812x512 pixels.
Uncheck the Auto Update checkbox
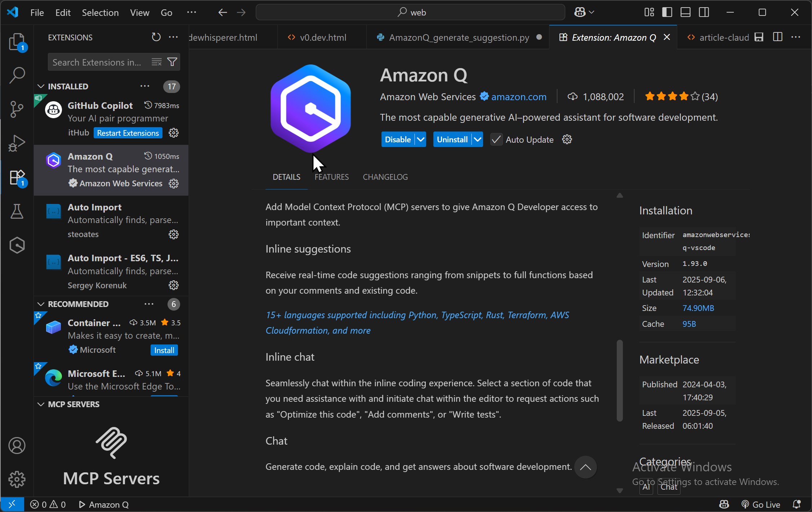tap(496, 139)
